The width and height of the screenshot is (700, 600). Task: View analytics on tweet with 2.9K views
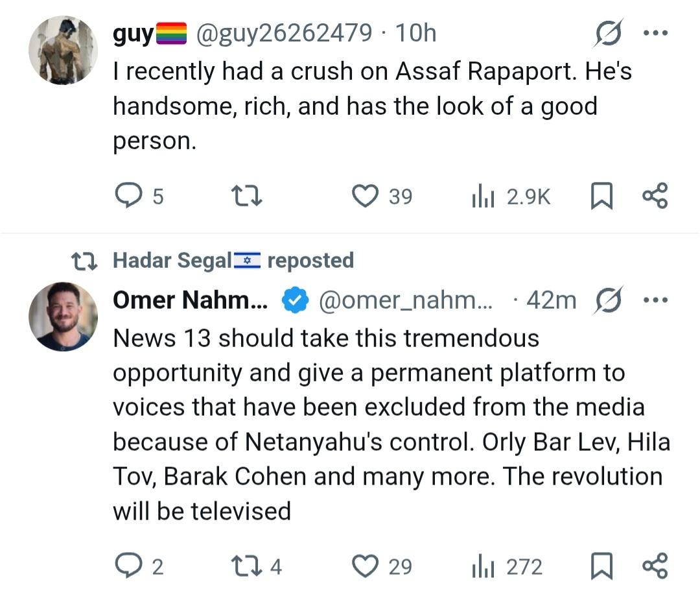(x=483, y=196)
